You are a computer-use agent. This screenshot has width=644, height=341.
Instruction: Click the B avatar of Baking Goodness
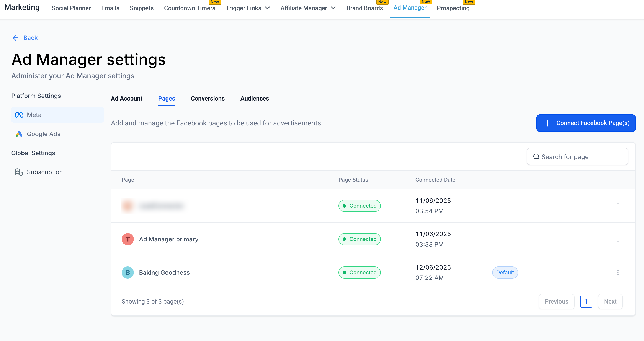127,273
